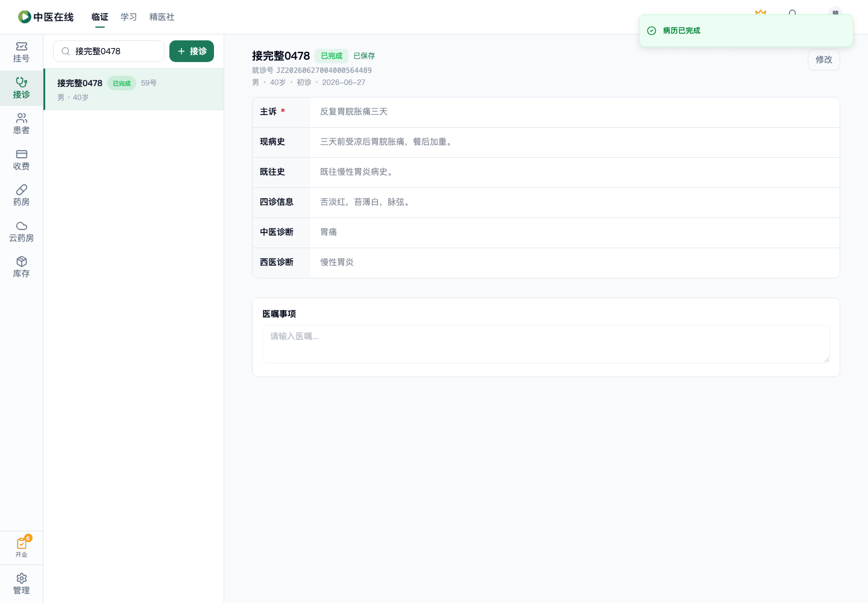Click the 现病史 value text
This screenshot has height=603, width=868.
tap(386, 142)
